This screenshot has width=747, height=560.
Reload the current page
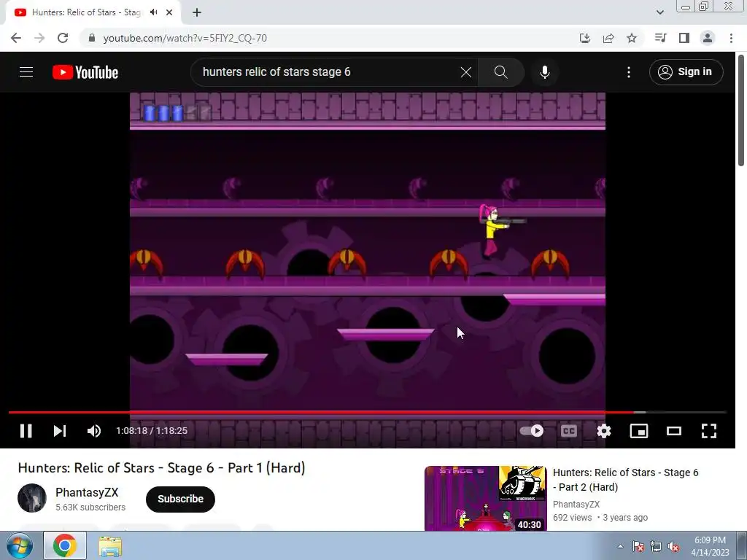point(63,38)
